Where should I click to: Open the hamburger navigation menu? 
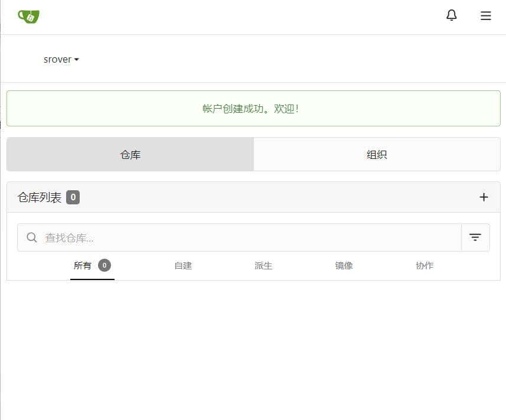(x=485, y=16)
